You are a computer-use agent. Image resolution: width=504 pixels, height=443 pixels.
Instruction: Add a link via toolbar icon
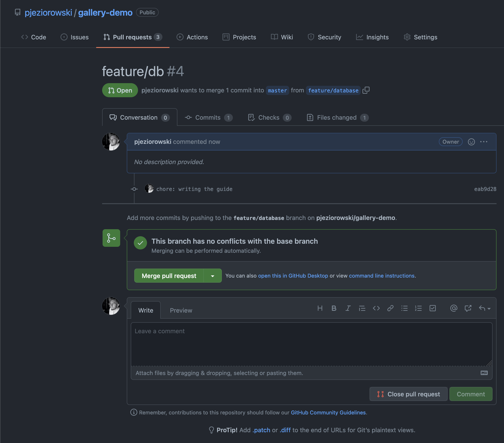390,308
